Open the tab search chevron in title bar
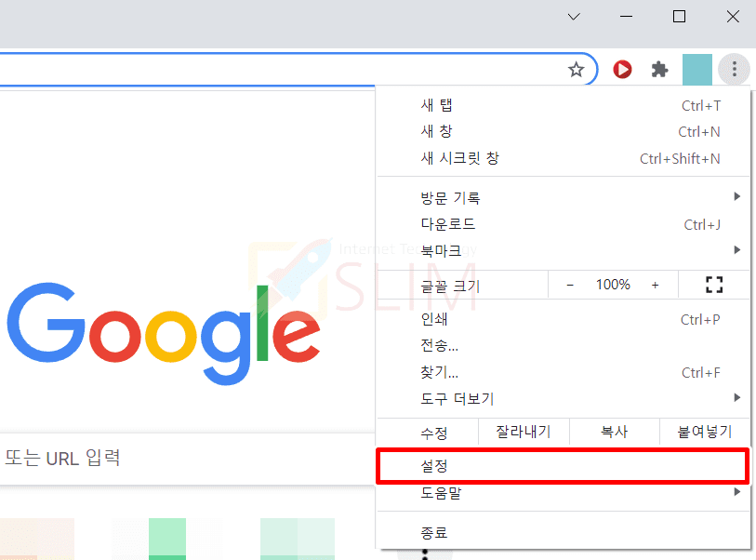Image resolution: width=756 pixels, height=560 pixels. tap(574, 17)
